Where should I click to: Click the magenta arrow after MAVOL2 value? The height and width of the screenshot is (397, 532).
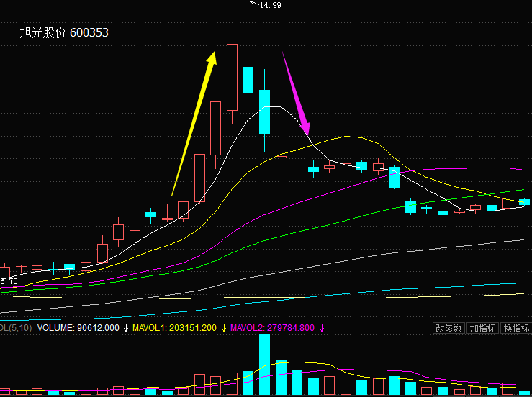tap(322, 328)
